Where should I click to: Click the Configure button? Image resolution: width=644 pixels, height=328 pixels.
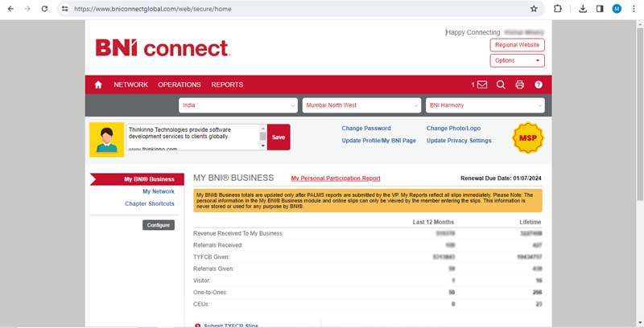tap(159, 225)
